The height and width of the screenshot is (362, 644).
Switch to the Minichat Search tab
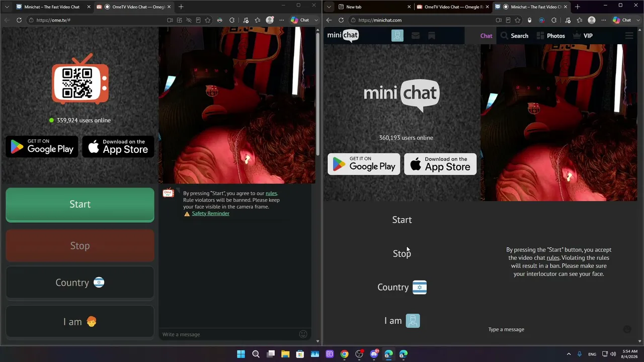514,36
